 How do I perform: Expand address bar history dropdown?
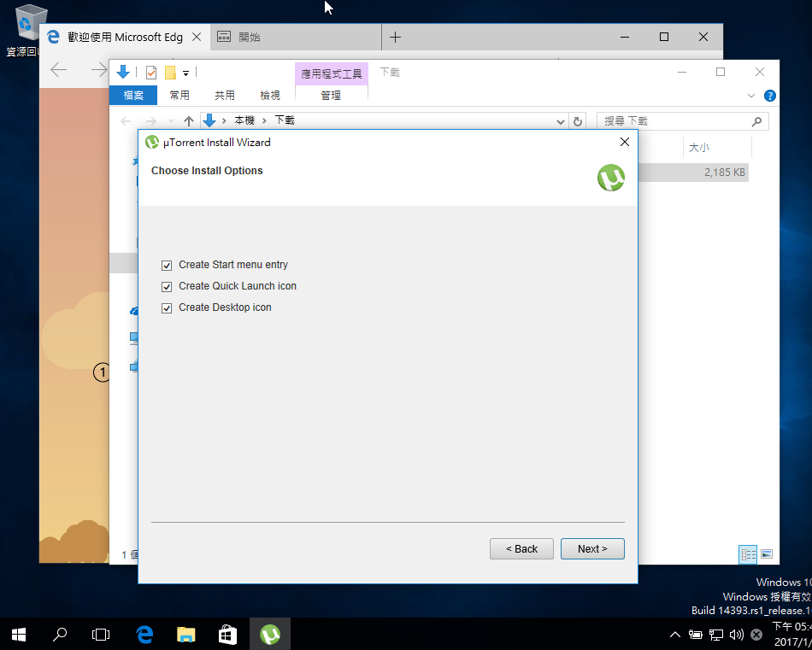click(x=561, y=121)
